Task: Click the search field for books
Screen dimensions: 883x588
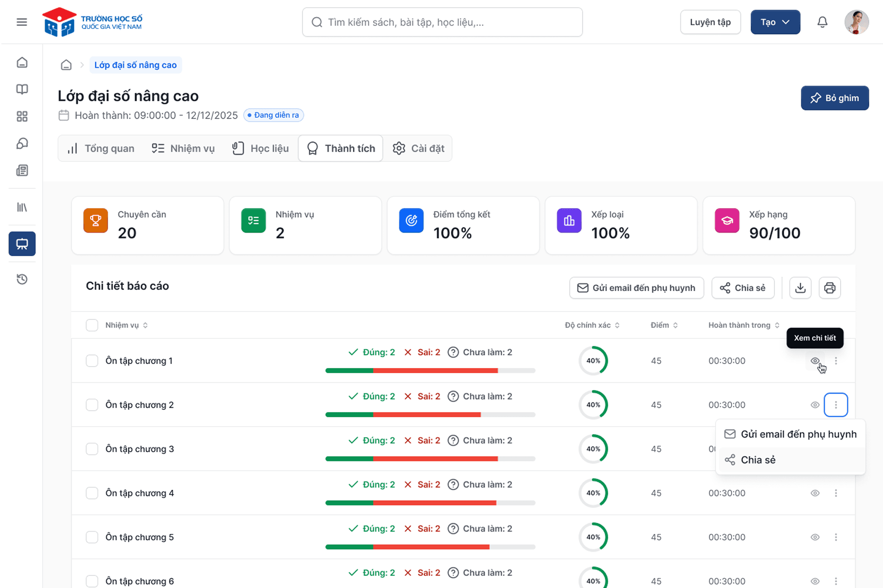Action: pyautogui.click(x=442, y=22)
